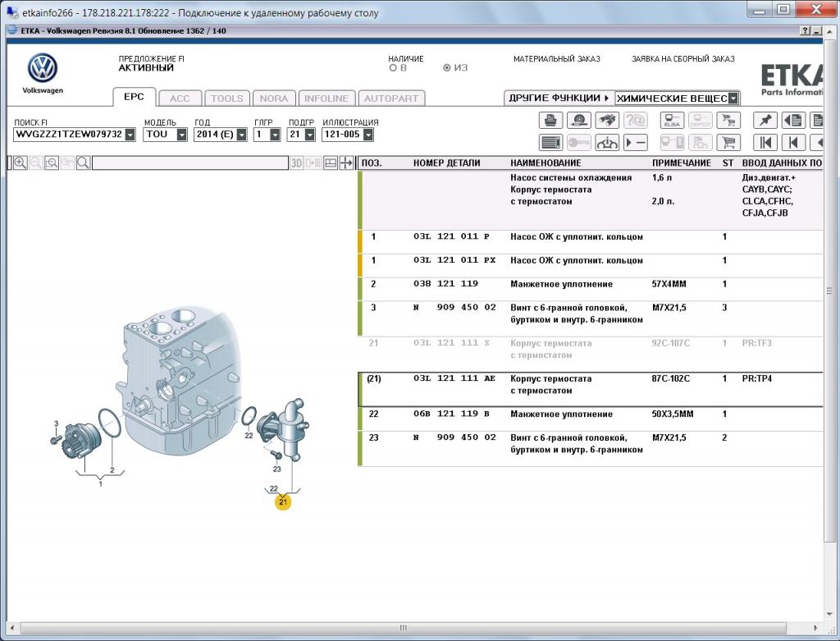Zoom in on the illustration
This screenshot has height=641, width=840.
(21, 163)
